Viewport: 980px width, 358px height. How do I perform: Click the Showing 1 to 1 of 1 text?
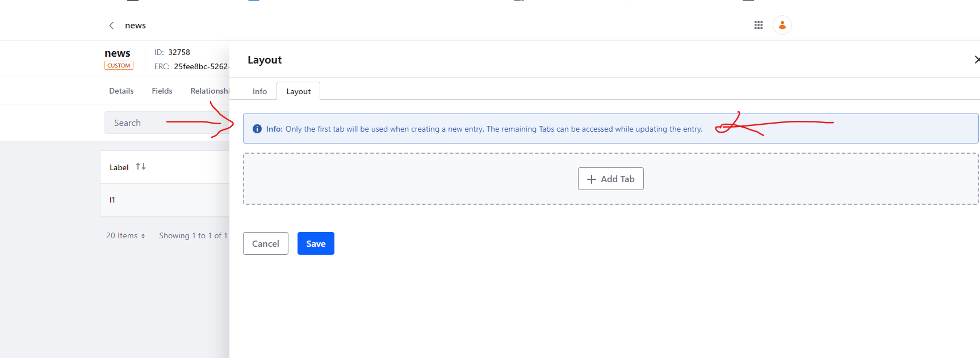click(x=193, y=235)
